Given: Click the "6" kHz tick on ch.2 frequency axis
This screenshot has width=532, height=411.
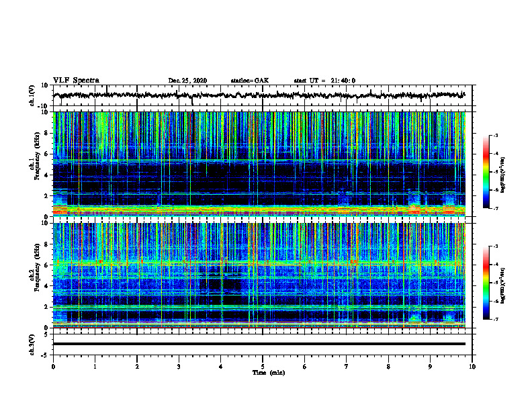Looking at the screenshot, I should [47, 265].
